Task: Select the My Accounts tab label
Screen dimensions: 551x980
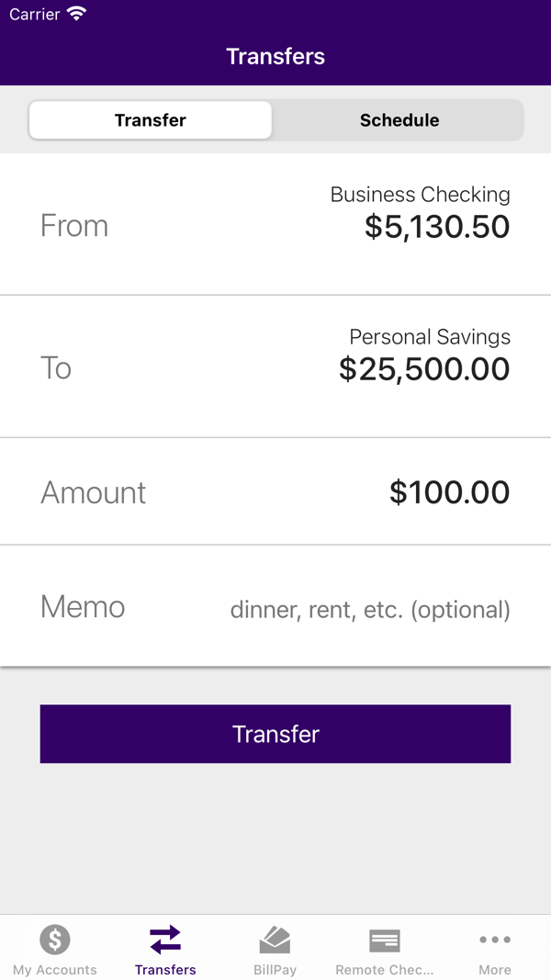Action: coord(55,969)
